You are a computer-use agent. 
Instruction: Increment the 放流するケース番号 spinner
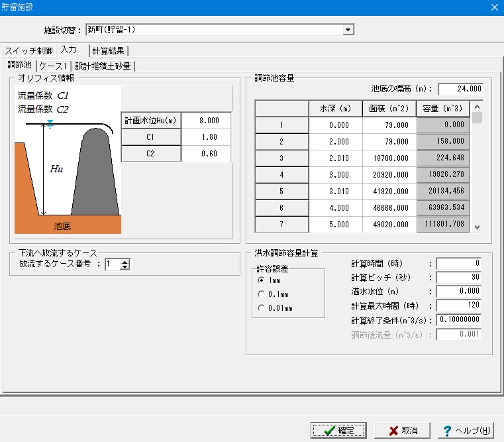point(125,261)
